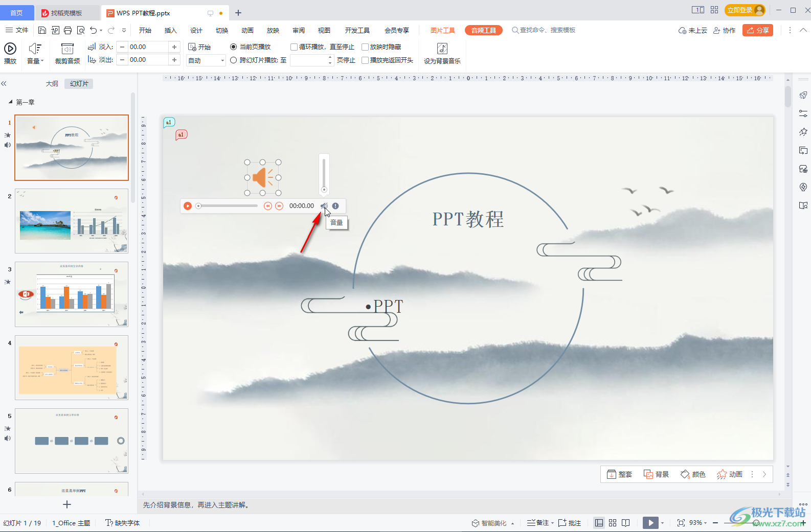Click the Trim Audio icon
The image size is (811, 532).
(x=67, y=49)
